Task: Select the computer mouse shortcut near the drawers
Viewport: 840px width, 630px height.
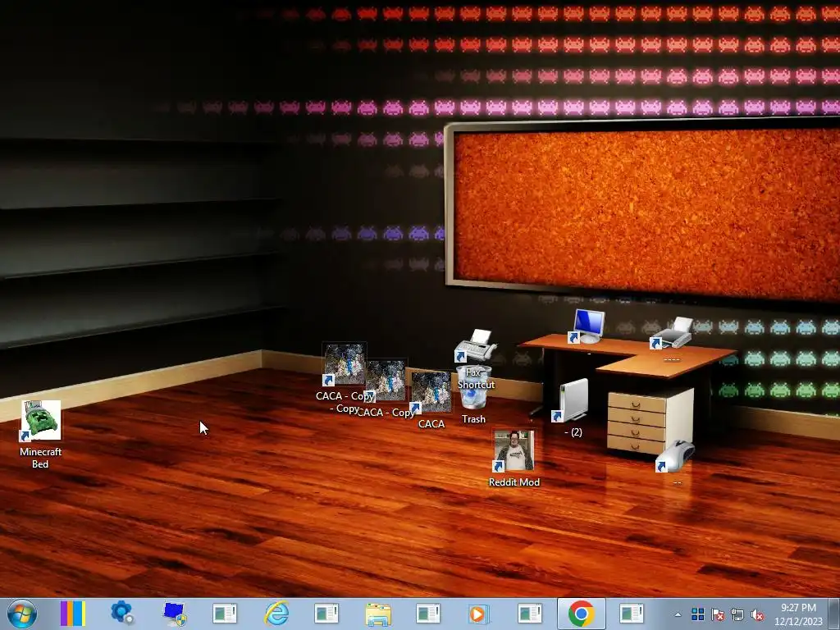Action: (676, 456)
